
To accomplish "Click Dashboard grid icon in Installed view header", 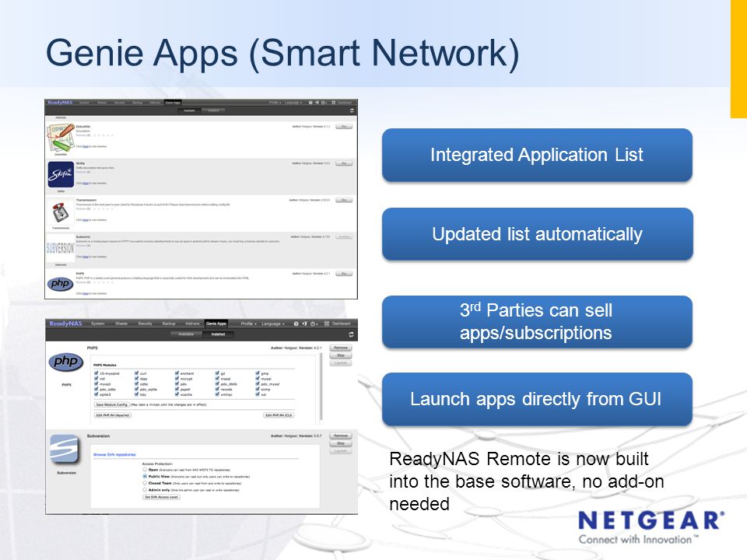I will [x=327, y=324].
